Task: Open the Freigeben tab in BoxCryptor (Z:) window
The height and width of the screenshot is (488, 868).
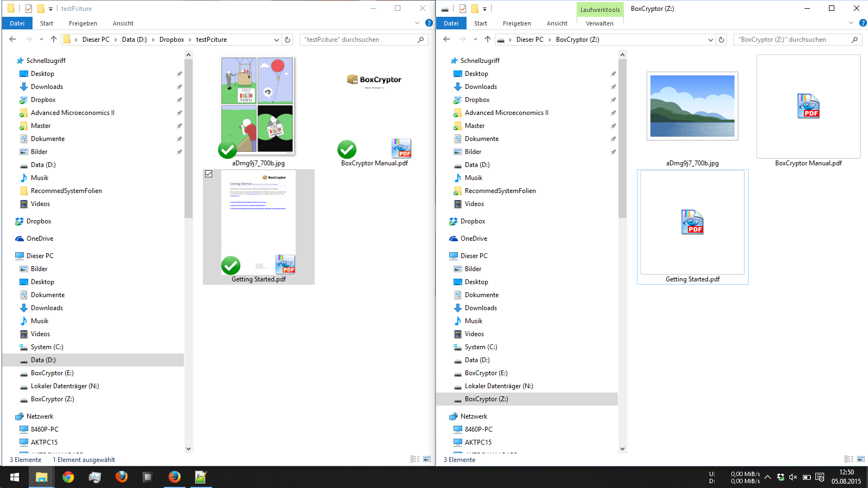Action: [x=517, y=23]
